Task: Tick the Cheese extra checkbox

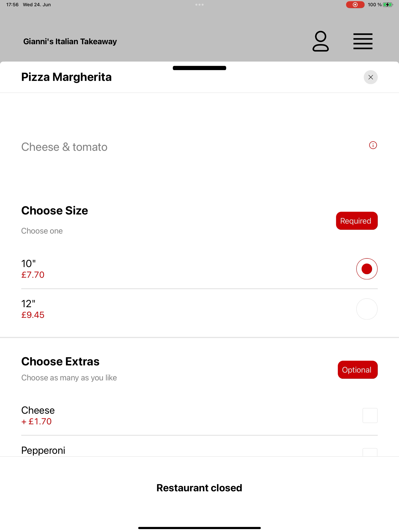Action: click(370, 415)
